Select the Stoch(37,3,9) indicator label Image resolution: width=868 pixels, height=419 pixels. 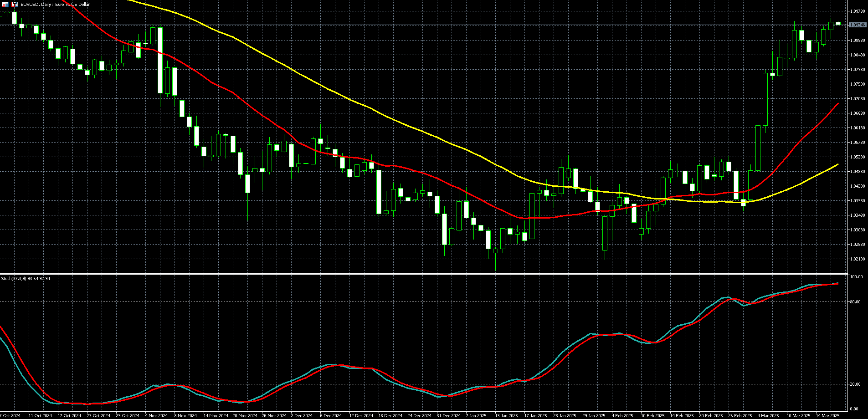point(26,278)
